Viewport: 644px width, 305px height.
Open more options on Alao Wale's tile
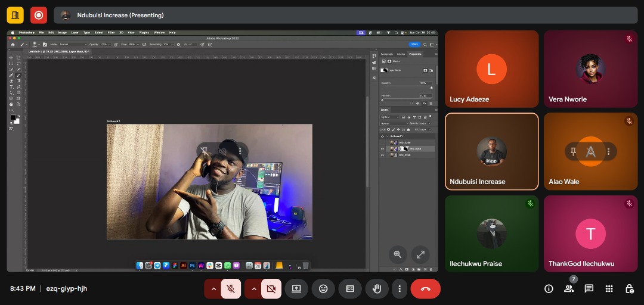608,151
